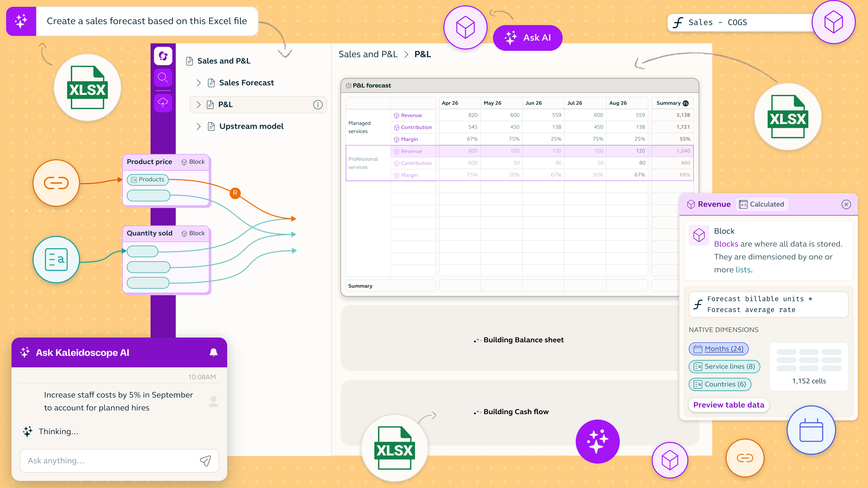
Task: Click the 3,138 summary cell
Action: 672,115
